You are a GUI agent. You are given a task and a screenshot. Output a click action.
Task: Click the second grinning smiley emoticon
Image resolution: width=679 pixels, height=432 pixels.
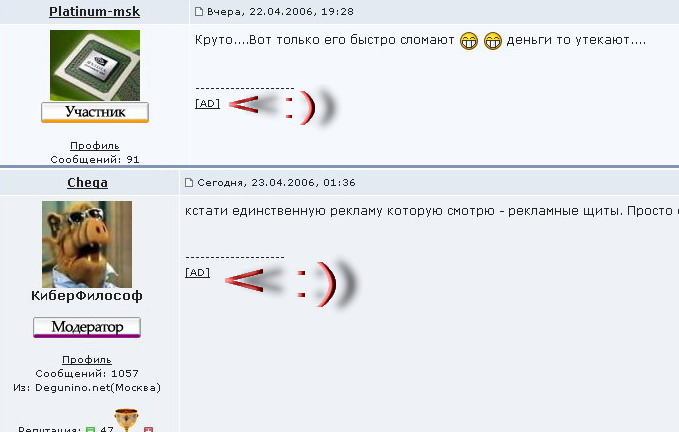493,41
